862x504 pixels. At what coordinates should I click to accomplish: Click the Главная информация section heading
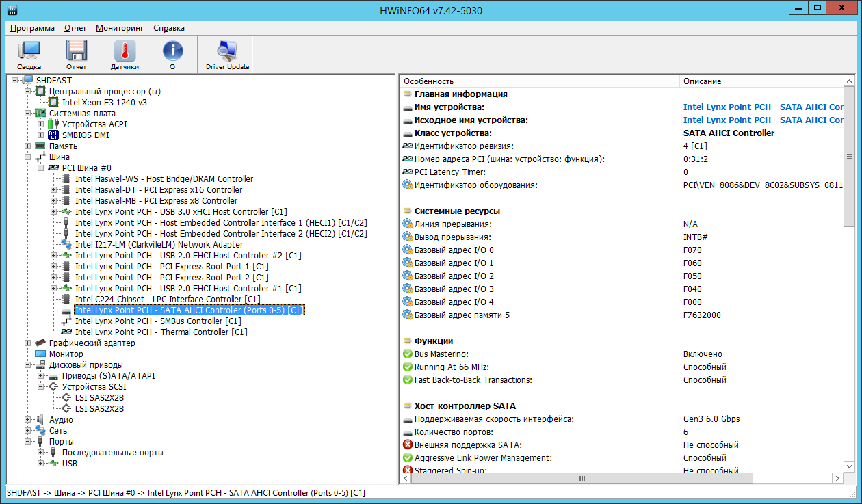pyautogui.click(x=460, y=94)
